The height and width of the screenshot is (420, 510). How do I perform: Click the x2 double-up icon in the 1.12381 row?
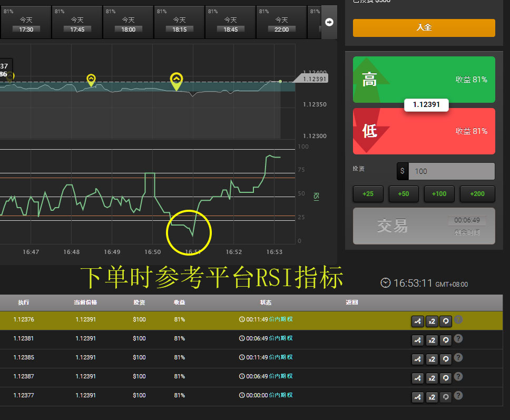pos(431,340)
